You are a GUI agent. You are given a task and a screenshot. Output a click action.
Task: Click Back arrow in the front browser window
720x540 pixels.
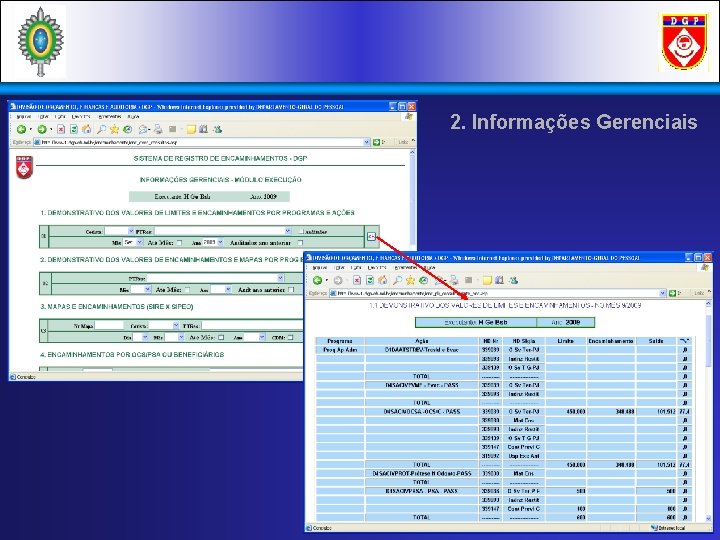317,280
